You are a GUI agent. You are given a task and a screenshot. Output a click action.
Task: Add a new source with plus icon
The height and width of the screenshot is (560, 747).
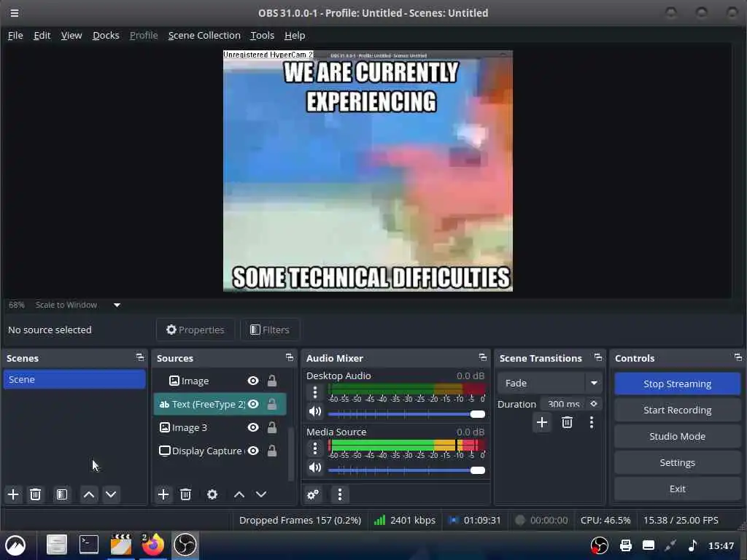[x=163, y=494]
